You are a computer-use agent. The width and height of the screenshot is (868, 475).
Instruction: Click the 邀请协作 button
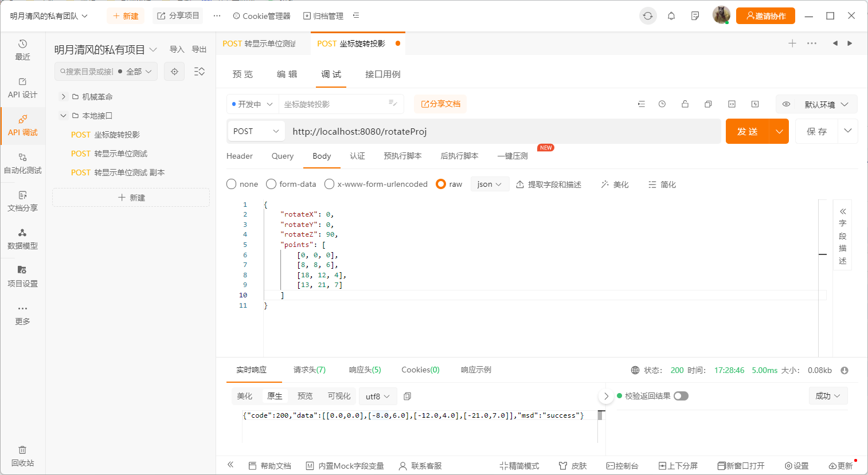[765, 16]
